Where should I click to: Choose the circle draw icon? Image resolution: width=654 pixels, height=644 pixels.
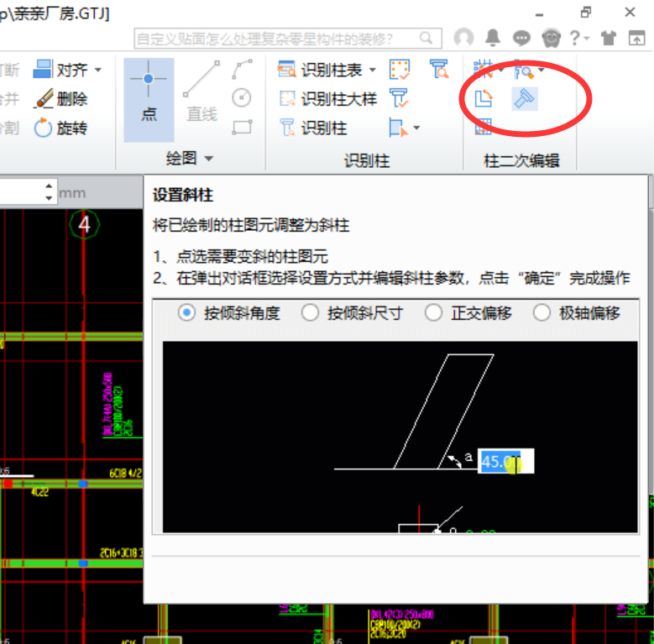pos(242,98)
